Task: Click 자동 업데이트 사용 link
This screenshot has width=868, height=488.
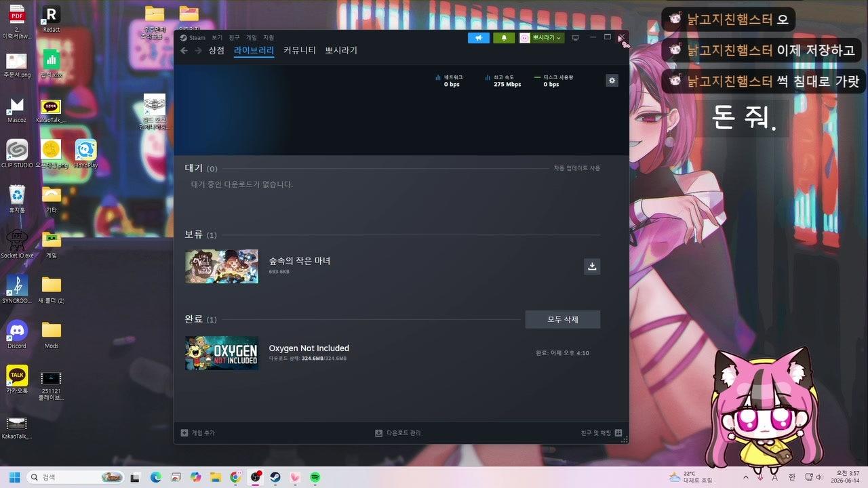Action: tap(576, 168)
